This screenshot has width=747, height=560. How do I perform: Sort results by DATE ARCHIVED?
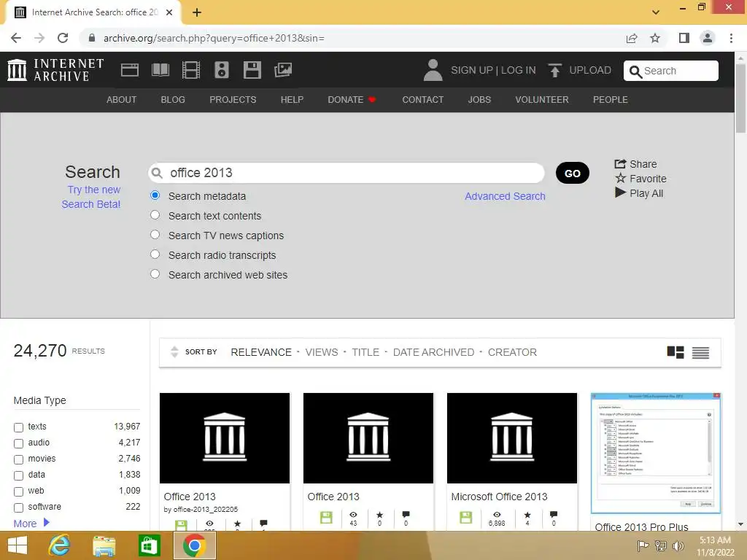433,352
